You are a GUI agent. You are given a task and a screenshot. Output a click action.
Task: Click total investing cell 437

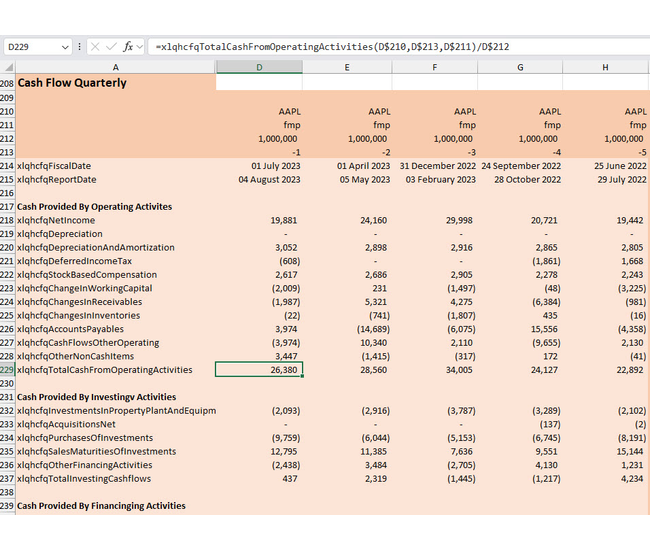coord(259,479)
